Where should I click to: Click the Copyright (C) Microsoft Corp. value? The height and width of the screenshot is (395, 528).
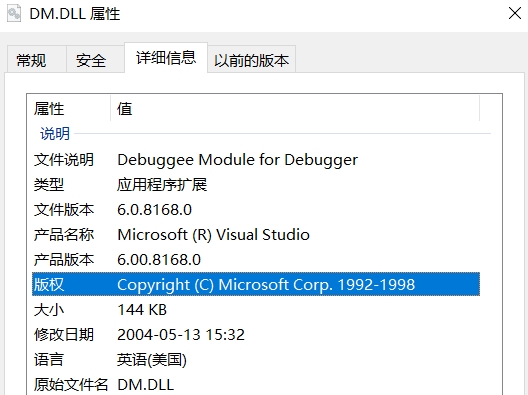266,285
